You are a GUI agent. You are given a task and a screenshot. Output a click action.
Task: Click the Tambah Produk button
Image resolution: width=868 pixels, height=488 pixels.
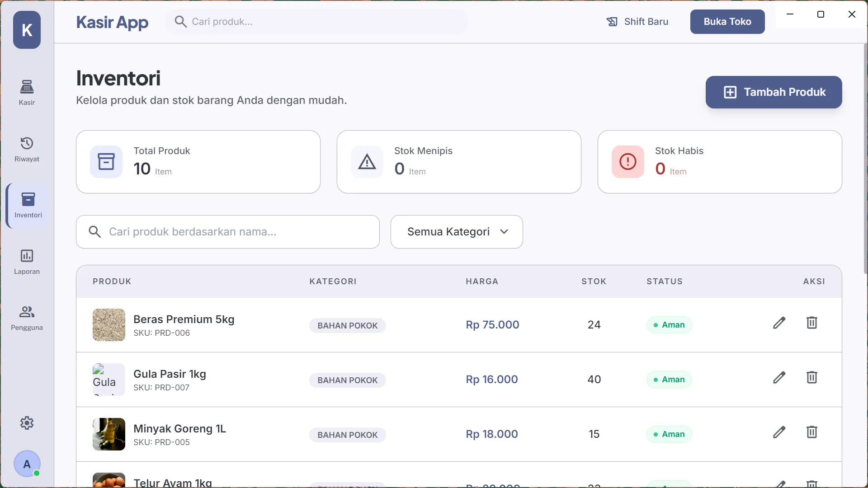(x=774, y=92)
